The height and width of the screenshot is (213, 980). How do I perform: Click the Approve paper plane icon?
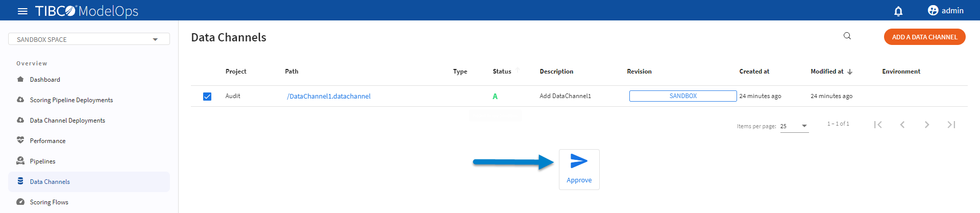click(x=579, y=161)
